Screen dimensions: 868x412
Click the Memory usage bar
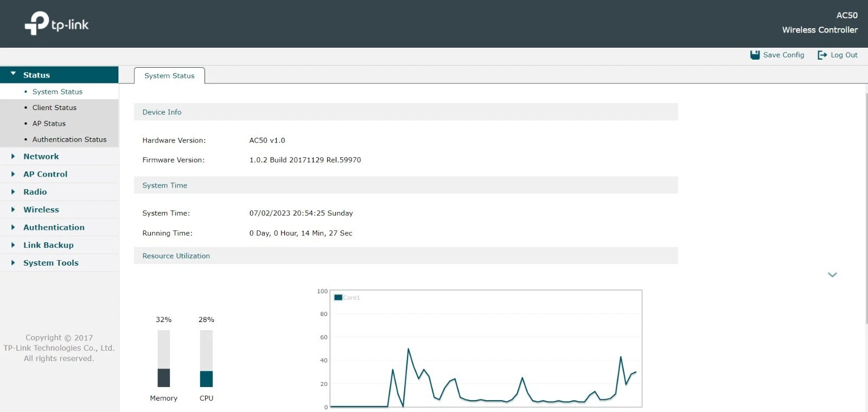(x=164, y=358)
